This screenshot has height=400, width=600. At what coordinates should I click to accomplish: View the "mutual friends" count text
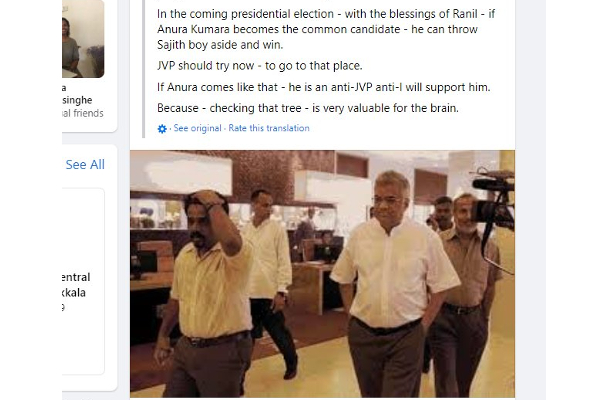pyautogui.click(x=83, y=113)
